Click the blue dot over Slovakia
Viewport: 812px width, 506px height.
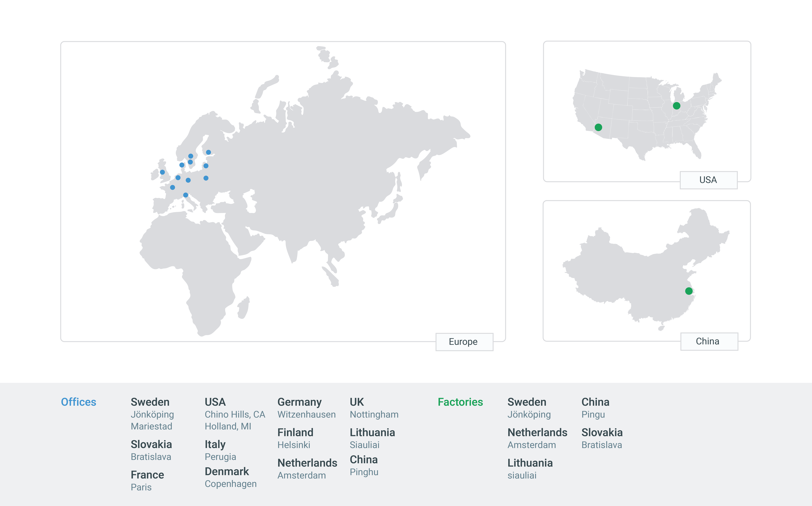[x=206, y=178]
